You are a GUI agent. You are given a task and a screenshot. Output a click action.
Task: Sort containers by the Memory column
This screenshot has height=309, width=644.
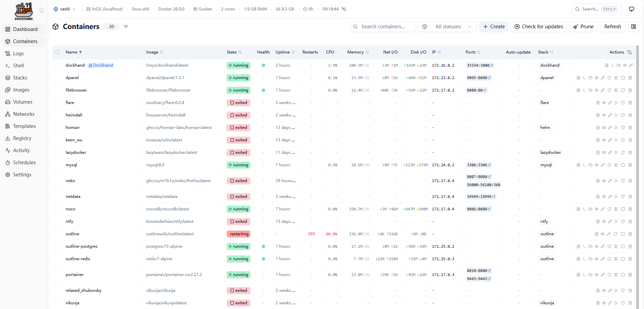[x=358, y=52]
